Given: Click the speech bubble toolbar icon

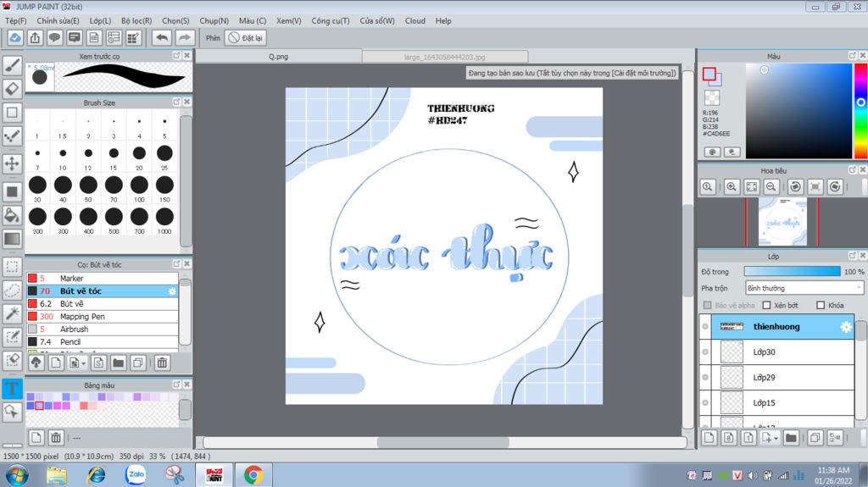Looking at the screenshot, I should click(x=54, y=37).
